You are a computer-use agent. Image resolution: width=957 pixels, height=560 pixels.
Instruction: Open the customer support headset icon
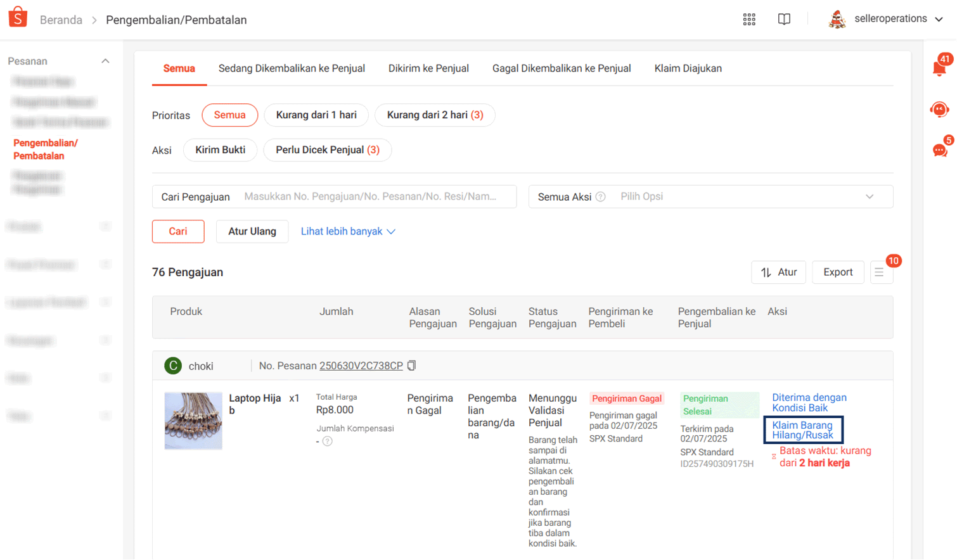(939, 110)
